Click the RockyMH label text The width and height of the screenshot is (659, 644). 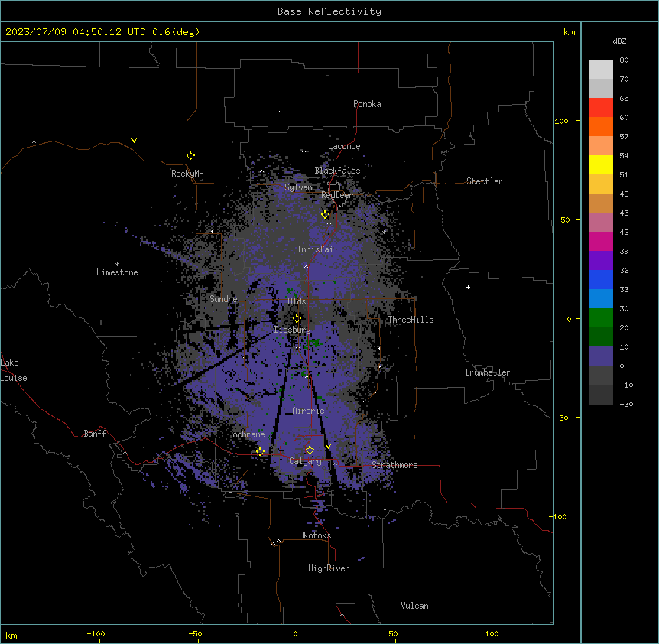(x=187, y=174)
